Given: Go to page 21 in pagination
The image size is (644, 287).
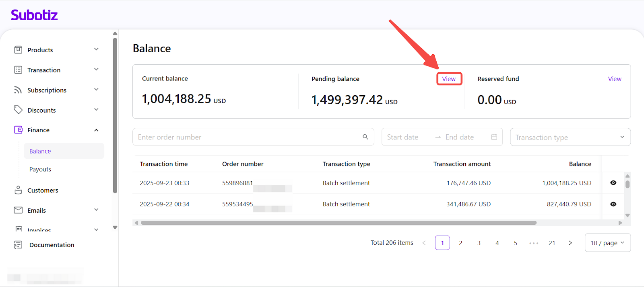Looking at the screenshot, I should tap(552, 243).
